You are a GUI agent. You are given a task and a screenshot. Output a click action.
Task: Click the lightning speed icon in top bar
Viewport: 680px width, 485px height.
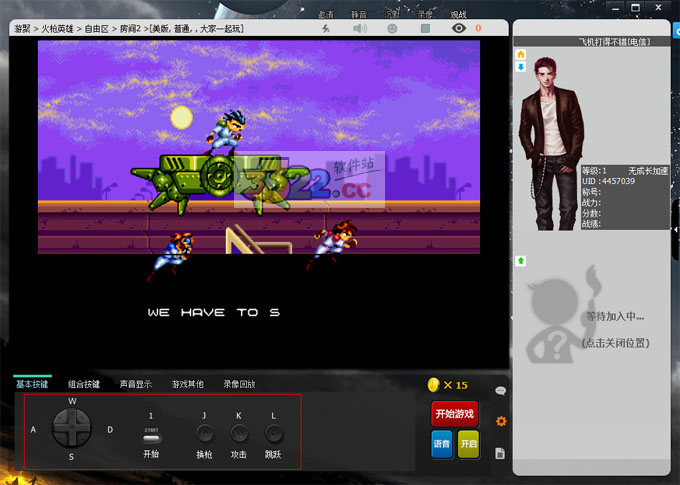coord(327,29)
